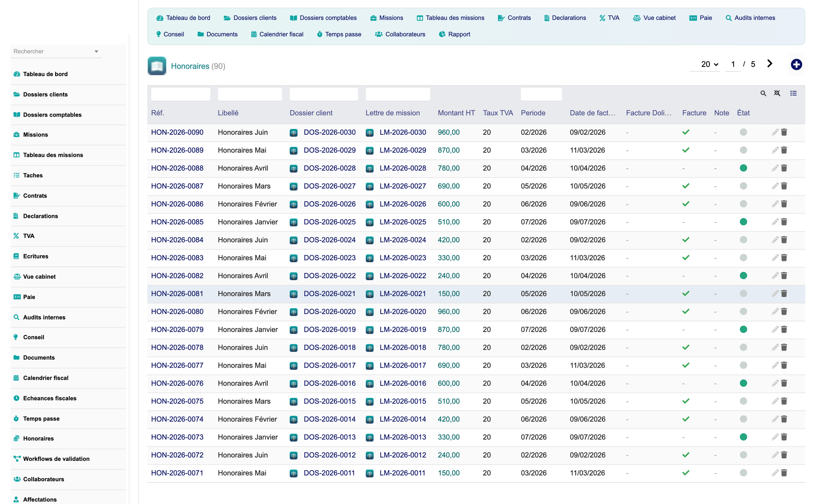Open Taches in the sidebar
The width and height of the screenshot is (814, 504).
33,175
